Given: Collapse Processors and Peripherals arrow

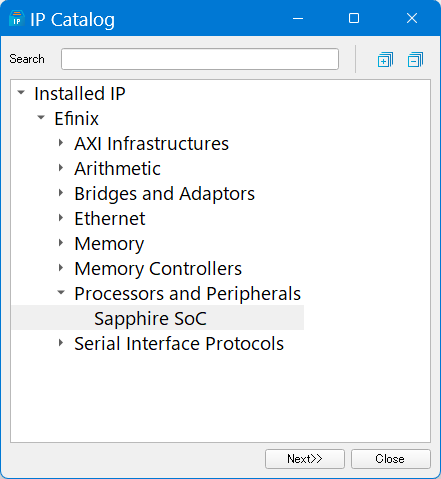Looking at the screenshot, I should (61, 292).
